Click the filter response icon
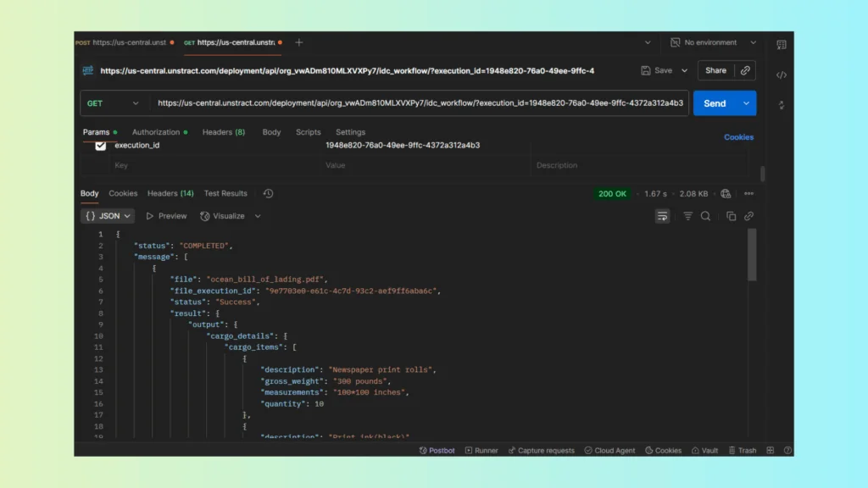 (687, 216)
